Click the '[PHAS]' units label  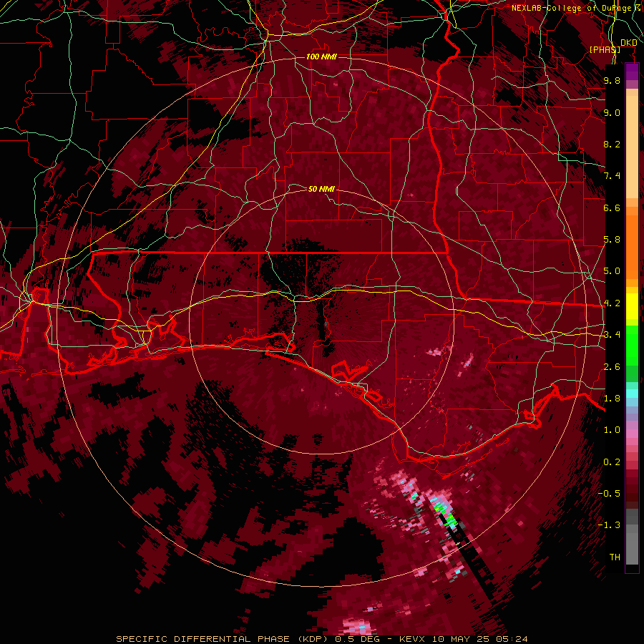[x=605, y=49]
